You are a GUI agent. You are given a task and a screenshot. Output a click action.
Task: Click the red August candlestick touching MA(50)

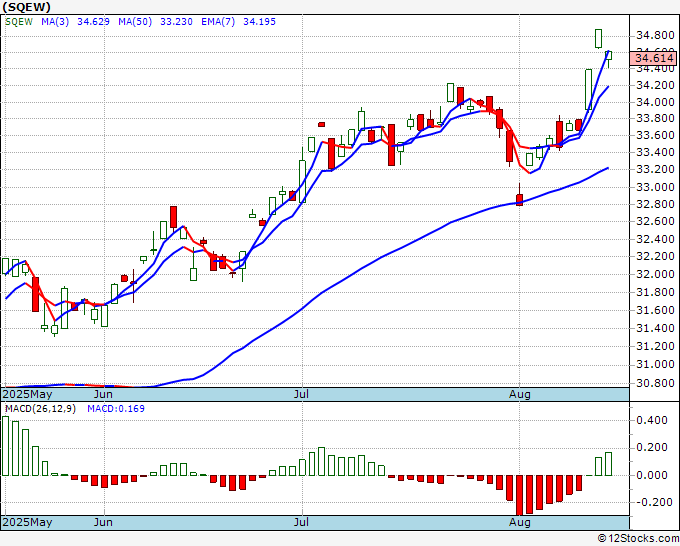coord(520,199)
